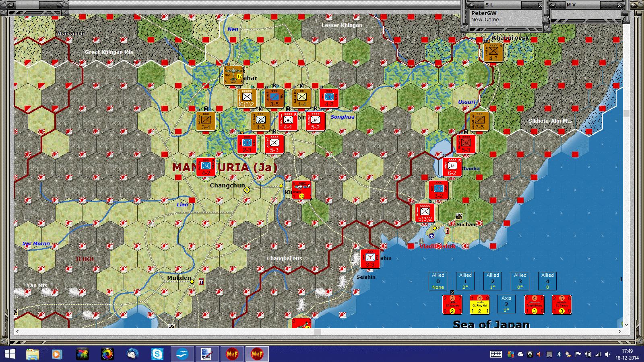The image size is (644, 362).
Task: Select the CL Ping Hai cruiser counter
Action: click(479, 305)
